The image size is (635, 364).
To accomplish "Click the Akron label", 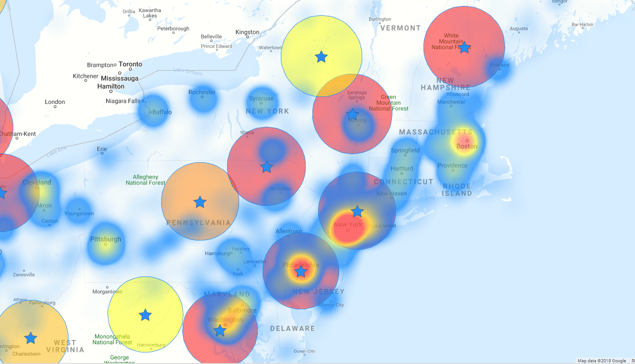I will tap(44, 205).
